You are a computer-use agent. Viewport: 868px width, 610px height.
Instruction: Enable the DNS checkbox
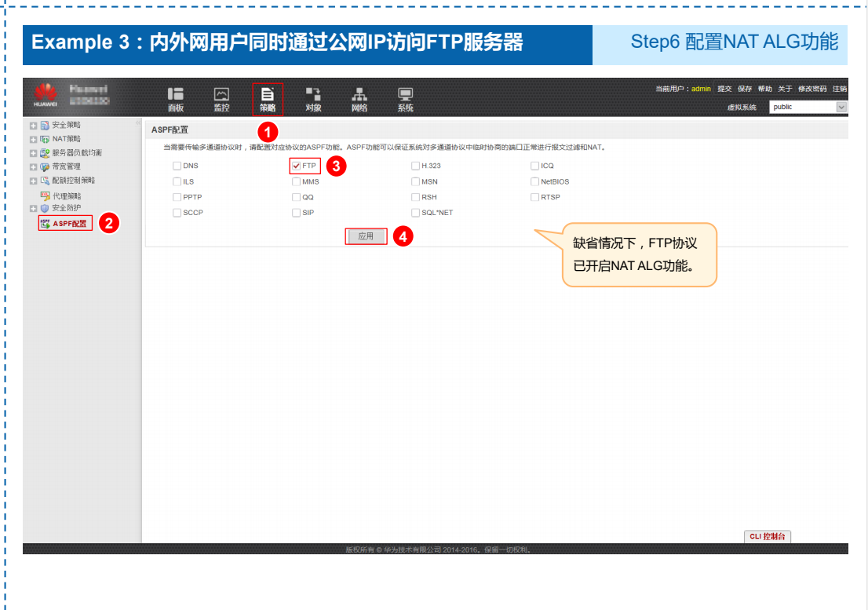click(177, 166)
